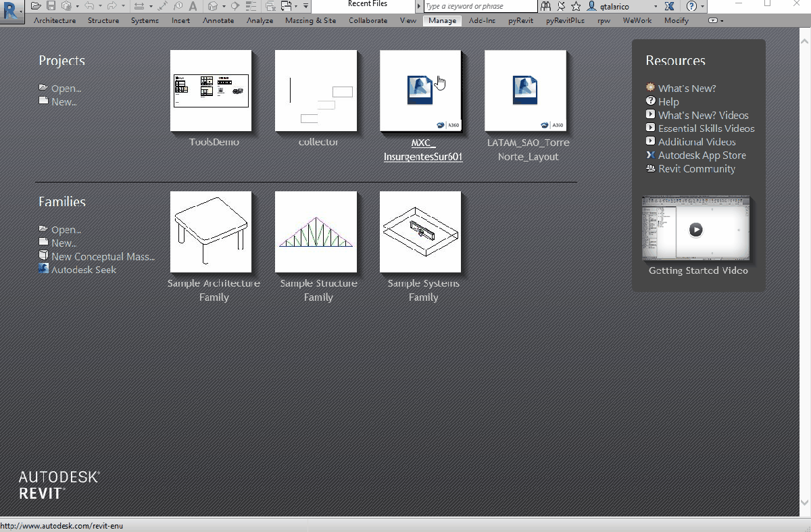
Task: Open the Autodesk Exchange Apps X icon
Action: tap(670, 6)
